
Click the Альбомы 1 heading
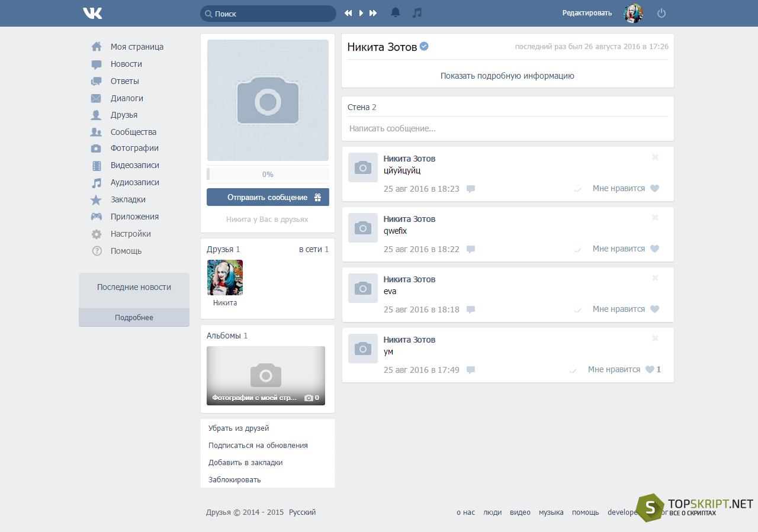pyautogui.click(x=227, y=336)
